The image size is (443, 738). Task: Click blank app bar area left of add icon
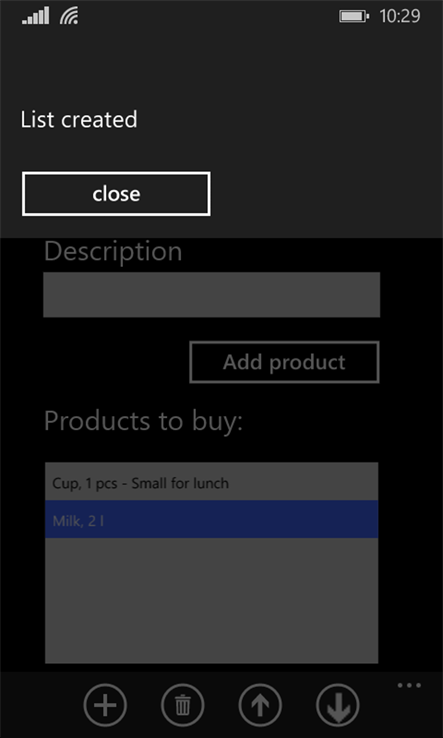pyautogui.click(x=41, y=705)
